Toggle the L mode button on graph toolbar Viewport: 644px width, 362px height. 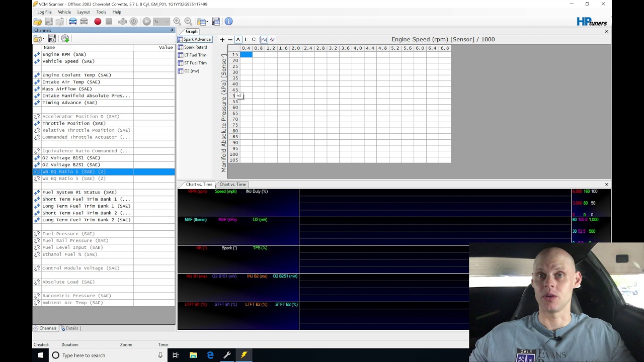[x=246, y=40]
